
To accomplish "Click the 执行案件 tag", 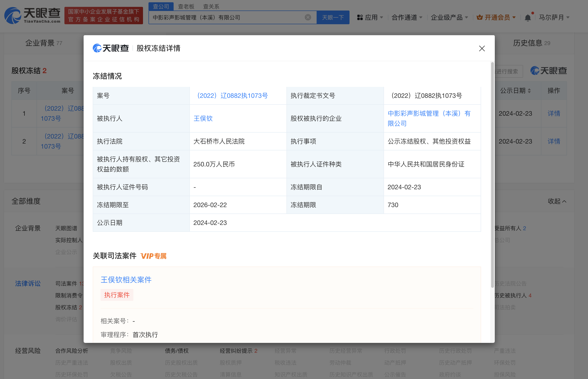I will pos(117,295).
